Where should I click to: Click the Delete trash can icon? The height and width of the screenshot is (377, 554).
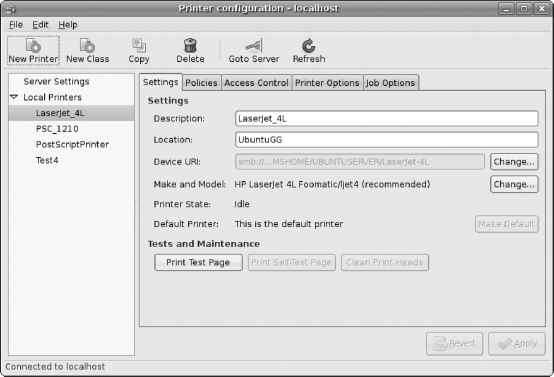coord(190,46)
